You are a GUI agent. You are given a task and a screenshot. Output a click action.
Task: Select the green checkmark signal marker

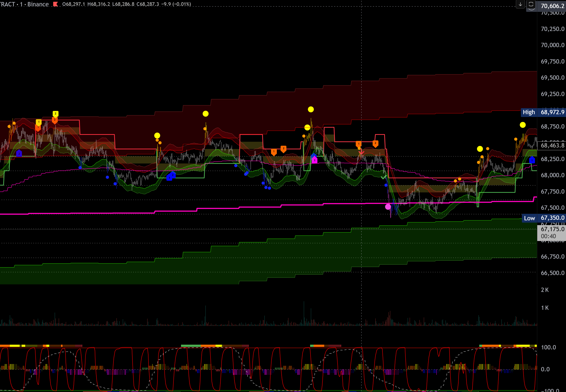pyautogui.click(x=383, y=177)
